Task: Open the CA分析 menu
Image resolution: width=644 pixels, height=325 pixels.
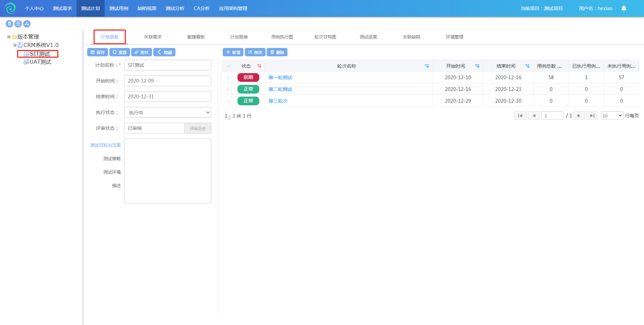Action: pyautogui.click(x=202, y=8)
